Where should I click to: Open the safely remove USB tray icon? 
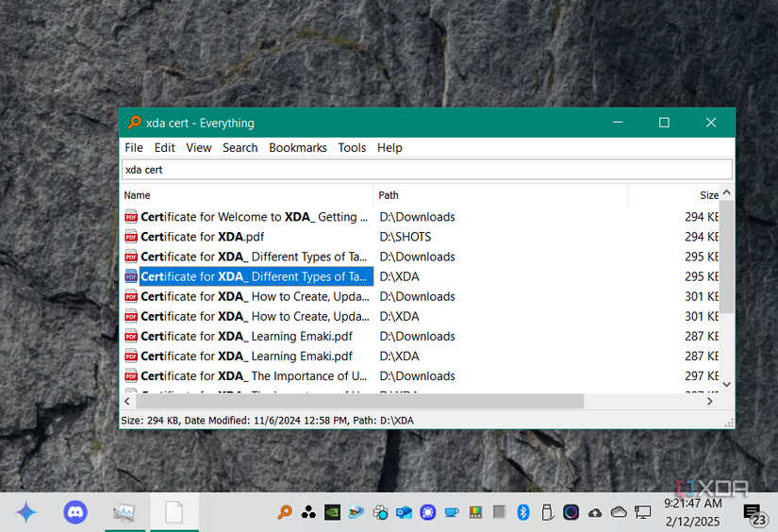click(547, 512)
